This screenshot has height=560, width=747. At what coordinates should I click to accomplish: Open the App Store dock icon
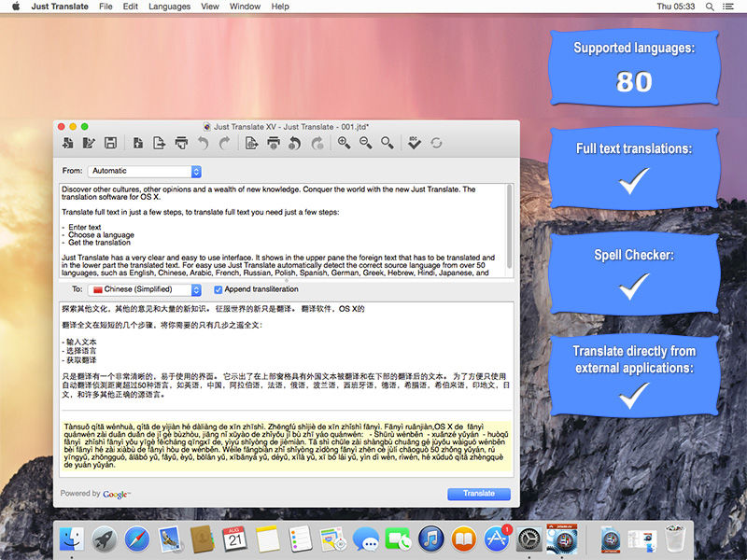497,539
